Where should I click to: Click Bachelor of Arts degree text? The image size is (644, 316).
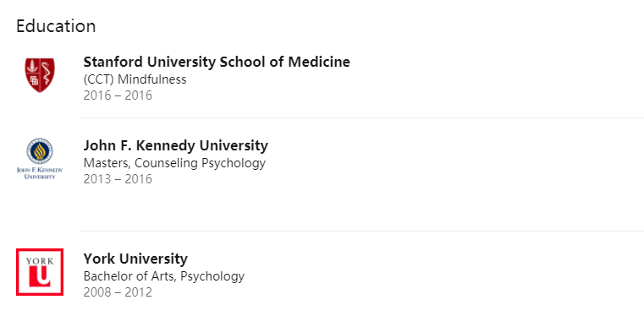tap(129, 276)
